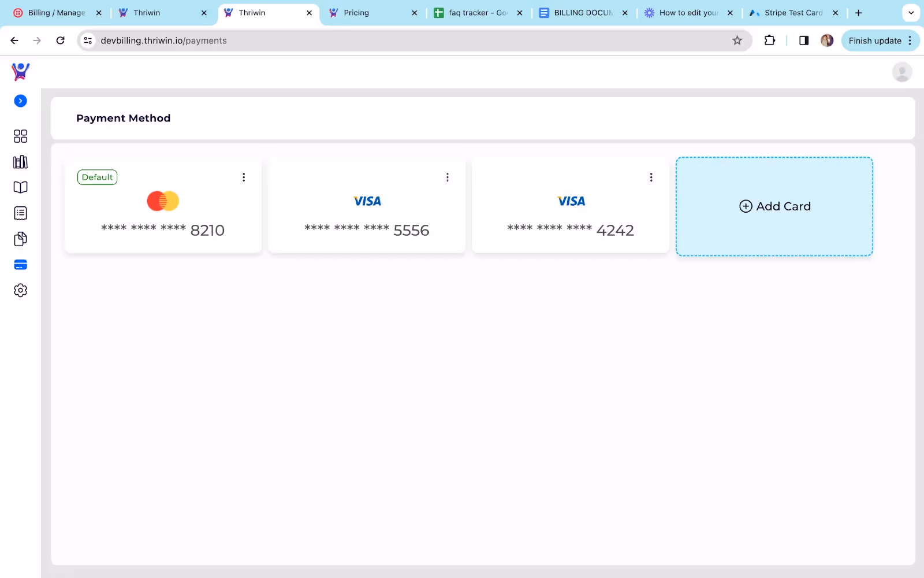Open Chrome profile avatar
The height and width of the screenshot is (578, 924).
[827, 40]
